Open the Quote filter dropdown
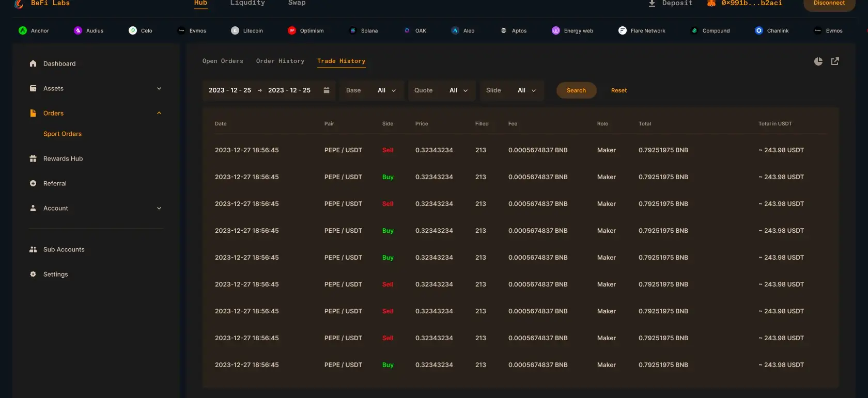Screen dimensions: 868x398 441,90
